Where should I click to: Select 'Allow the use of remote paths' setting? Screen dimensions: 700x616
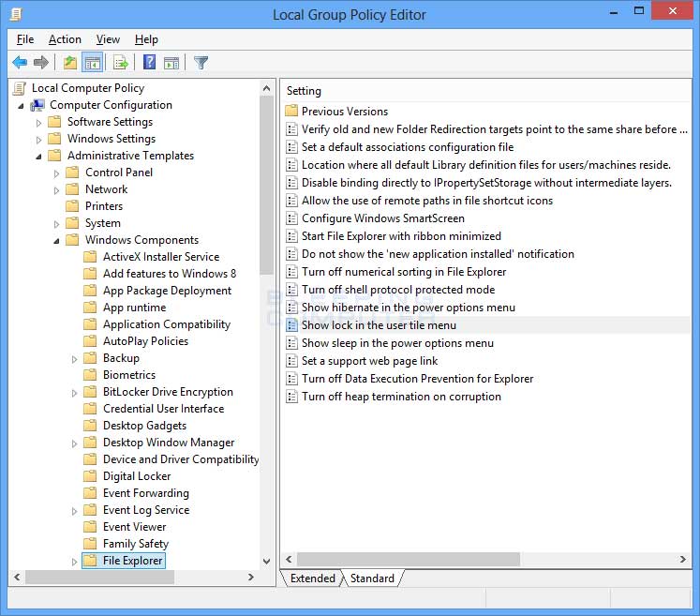click(426, 200)
